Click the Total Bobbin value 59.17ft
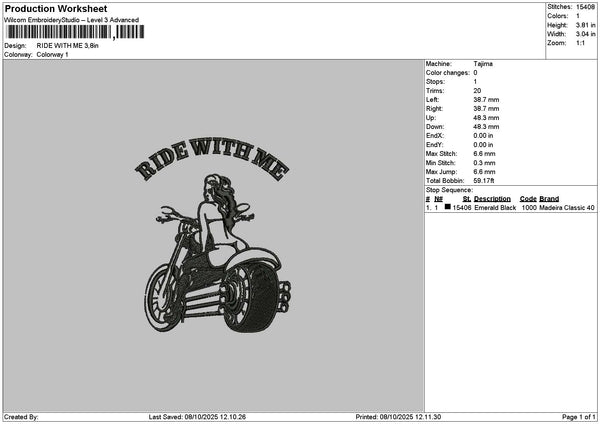The image size is (600, 424). [x=484, y=181]
